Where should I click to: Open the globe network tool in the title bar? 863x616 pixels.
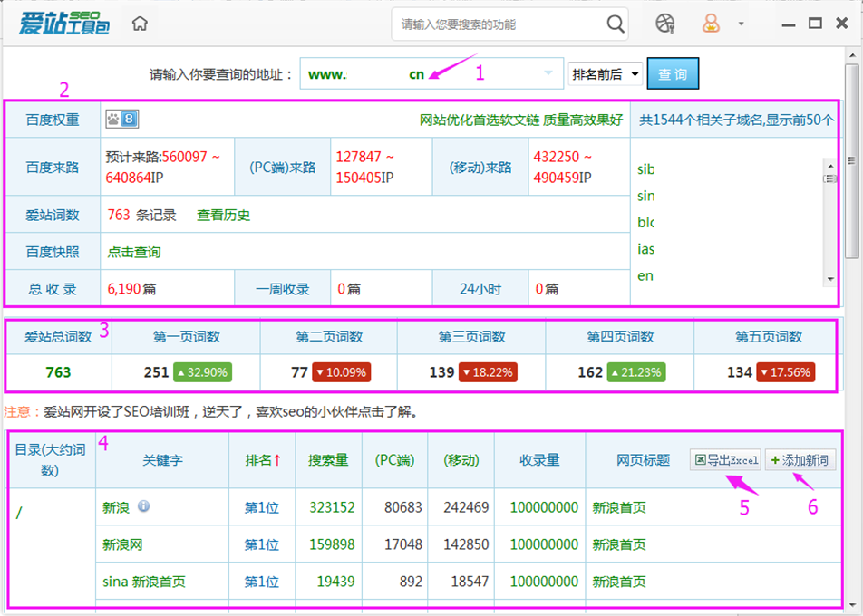pyautogui.click(x=664, y=24)
